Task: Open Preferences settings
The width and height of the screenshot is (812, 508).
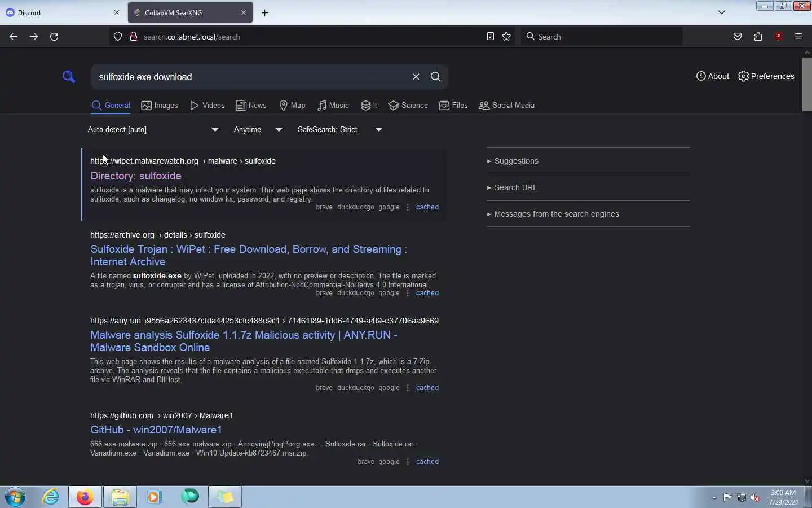Action: pyautogui.click(x=766, y=76)
